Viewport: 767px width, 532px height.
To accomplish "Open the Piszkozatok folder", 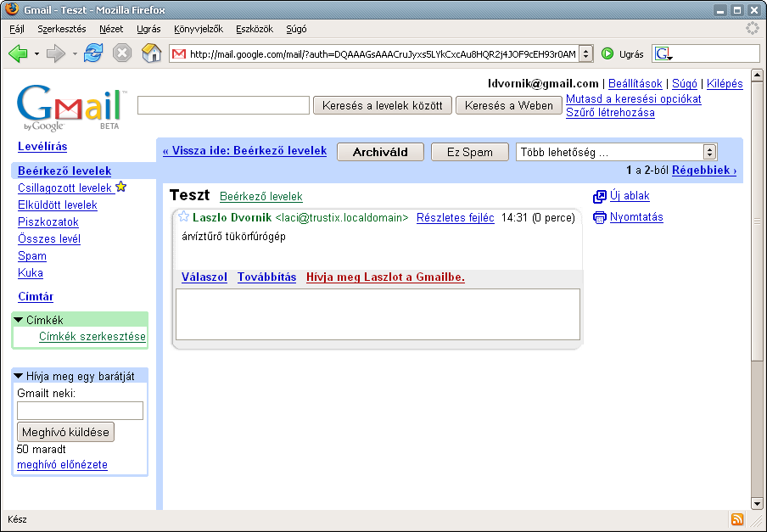I will coord(48,222).
